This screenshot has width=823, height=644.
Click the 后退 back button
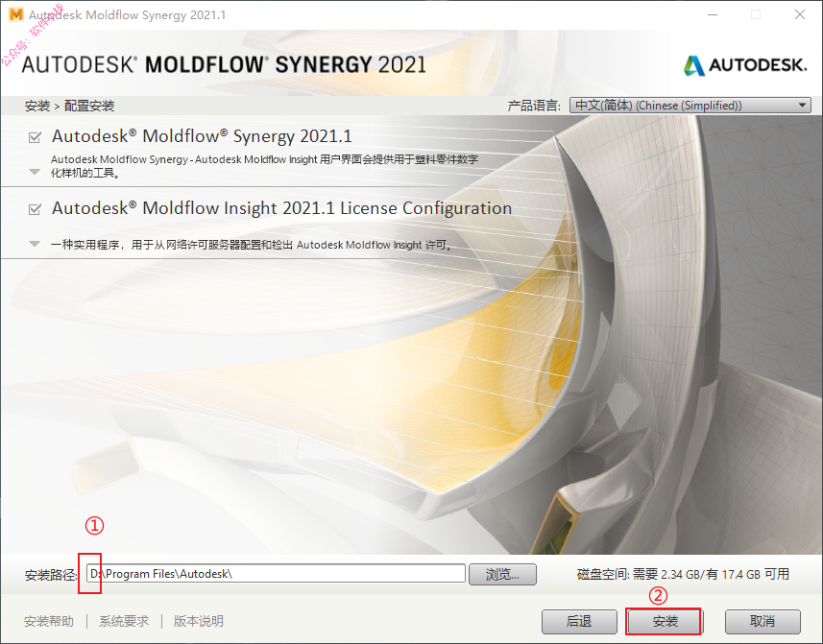[x=579, y=622]
